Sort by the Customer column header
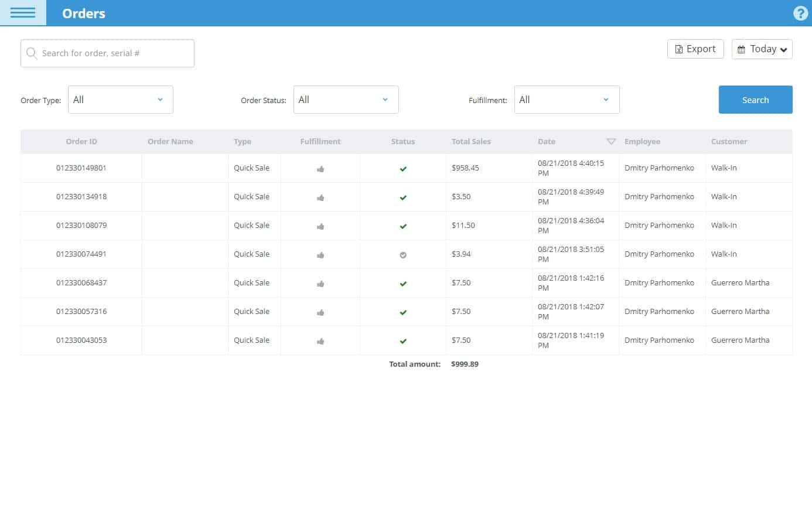The width and height of the screenshot is (812, 508). tap(729, 141)
